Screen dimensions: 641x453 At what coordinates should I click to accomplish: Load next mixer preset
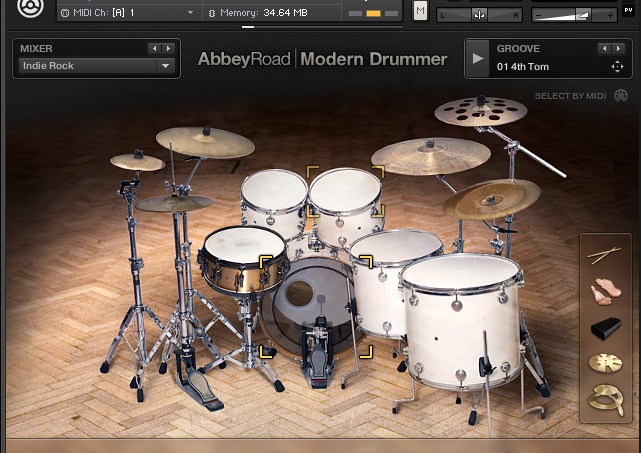[168, 49]
